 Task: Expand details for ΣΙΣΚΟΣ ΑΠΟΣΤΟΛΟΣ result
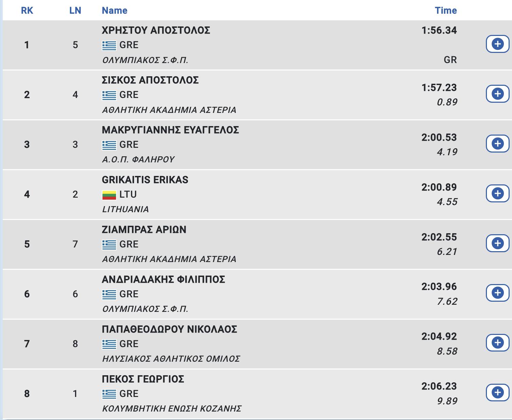[x=497, y=94]
